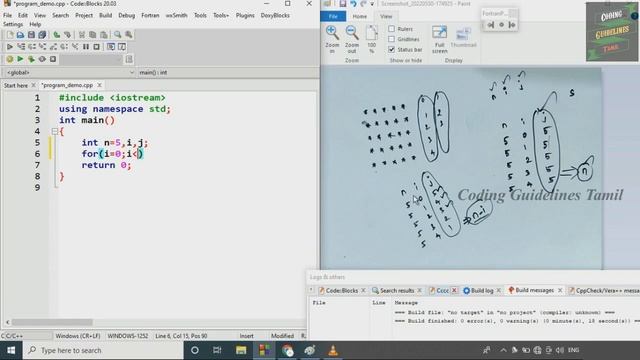640x360 pixels.
Task: Open the build target dropdown
Action: click(x=92, y=59)
